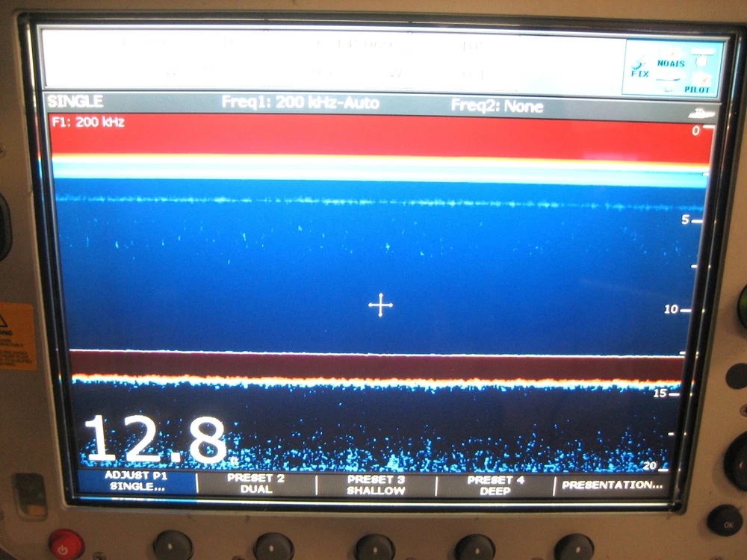The image size is (747, 560).
Task: Click the F1: 200 kHz channel label
Action: [88, 122]
